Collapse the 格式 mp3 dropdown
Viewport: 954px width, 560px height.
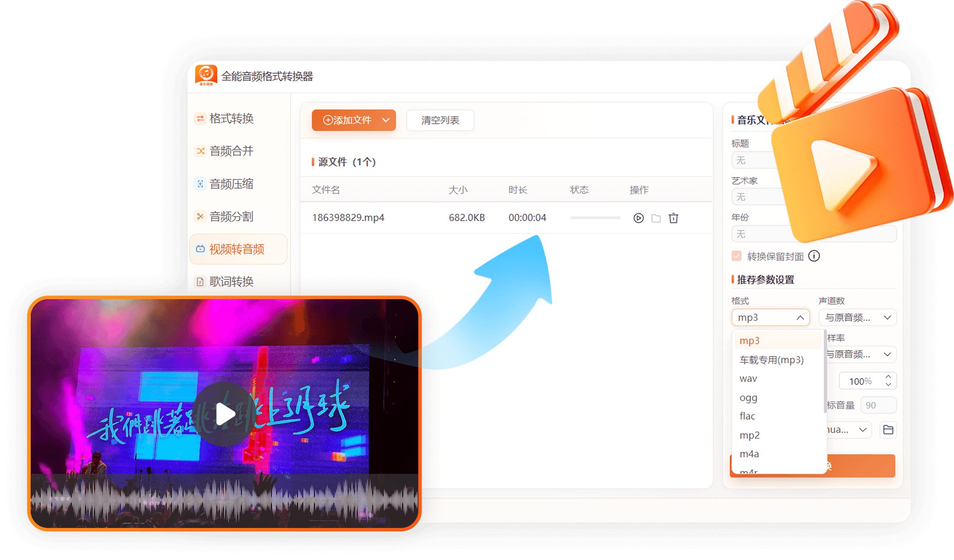[x=770, y=318]
